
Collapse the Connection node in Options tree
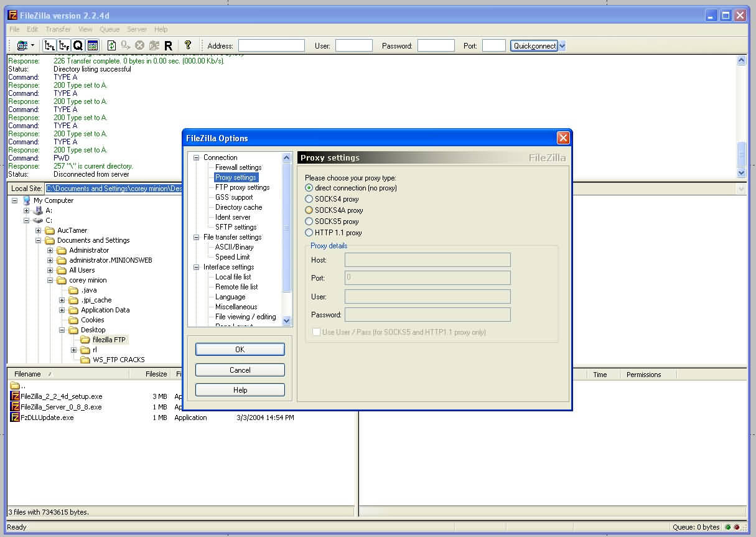point(196,157)
